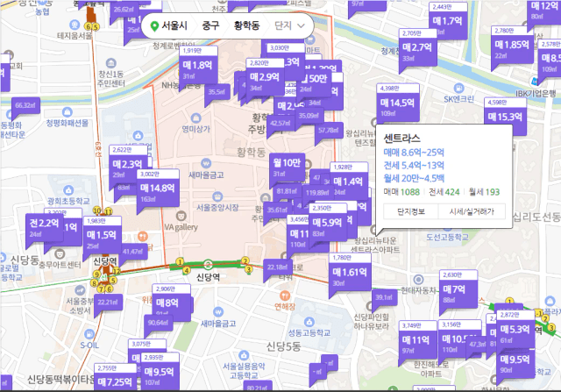Click the green location pin icon

tap(154, 26)
